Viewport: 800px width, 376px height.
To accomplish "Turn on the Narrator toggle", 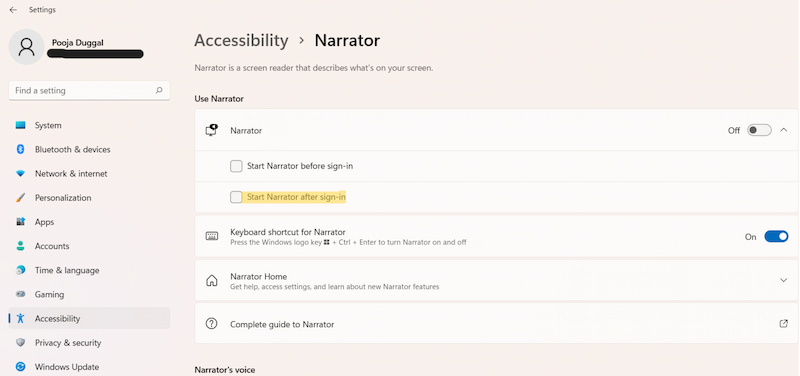I will [759, 130].
